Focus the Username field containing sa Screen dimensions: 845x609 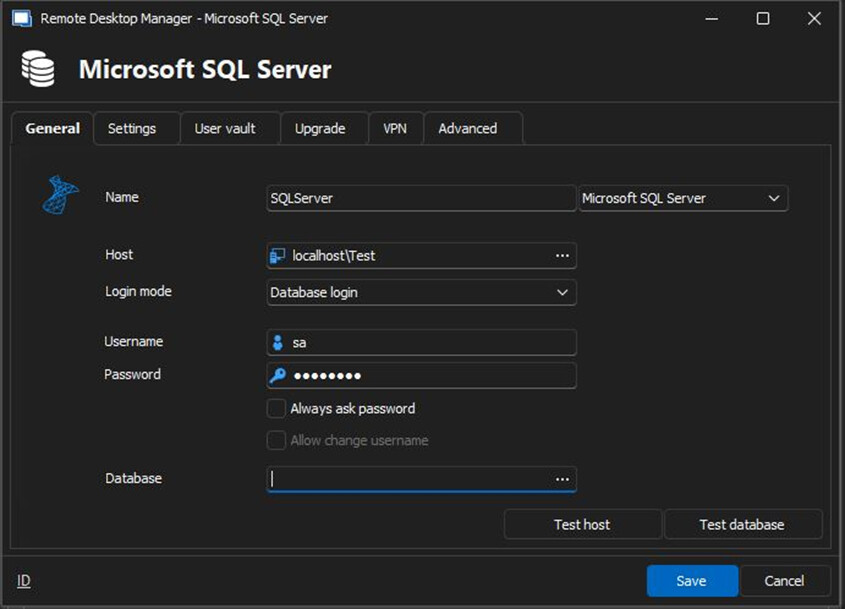(x=421, y=342)
